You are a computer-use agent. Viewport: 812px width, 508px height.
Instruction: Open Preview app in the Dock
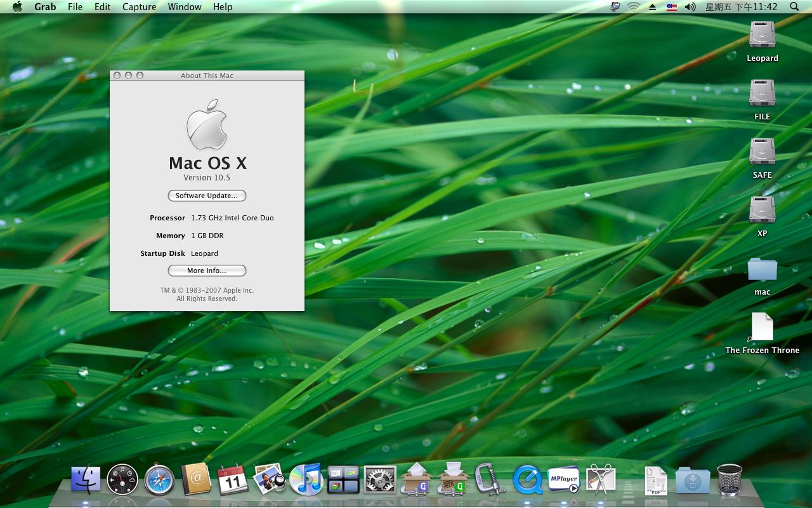[x=270, y=479]
